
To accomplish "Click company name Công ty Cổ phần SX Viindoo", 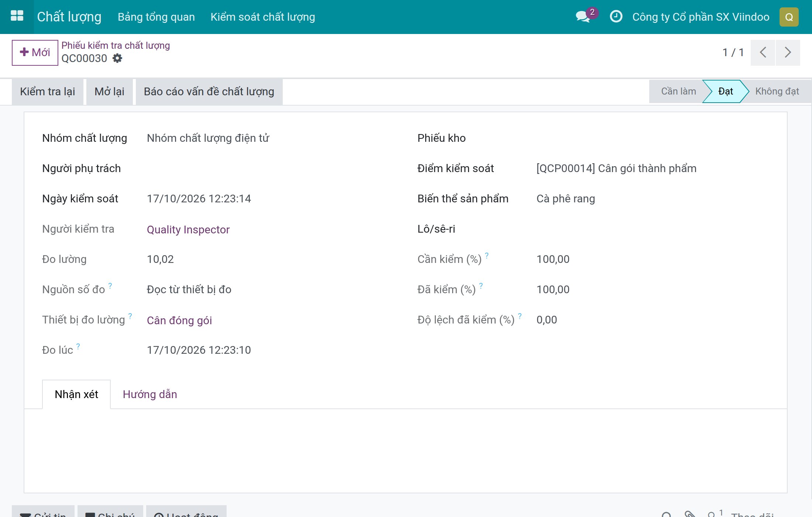I will coord(701,17).
